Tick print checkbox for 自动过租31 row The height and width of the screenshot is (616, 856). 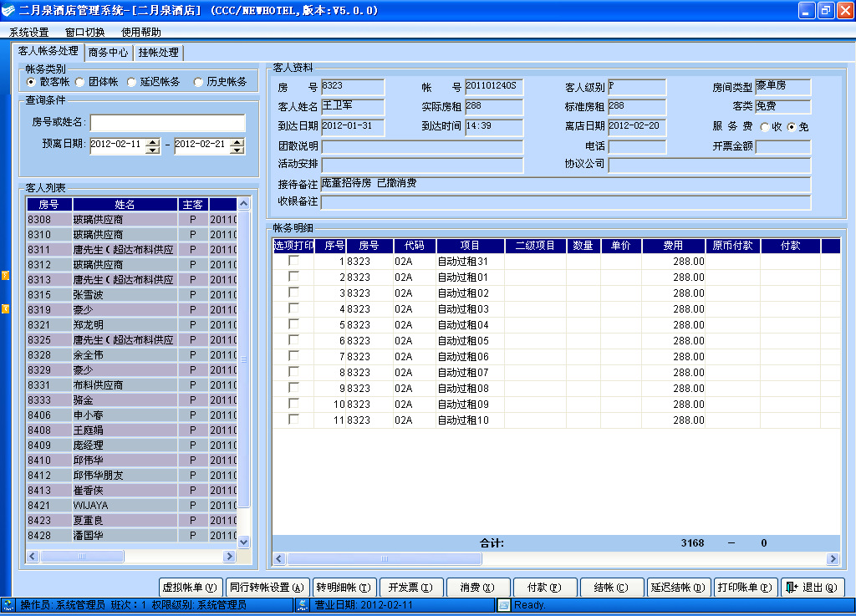pyautogui.click(x=293, y=261)
